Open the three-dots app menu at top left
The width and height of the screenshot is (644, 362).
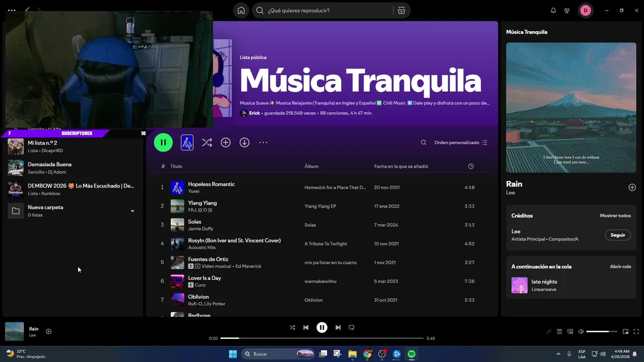(12, 10)
